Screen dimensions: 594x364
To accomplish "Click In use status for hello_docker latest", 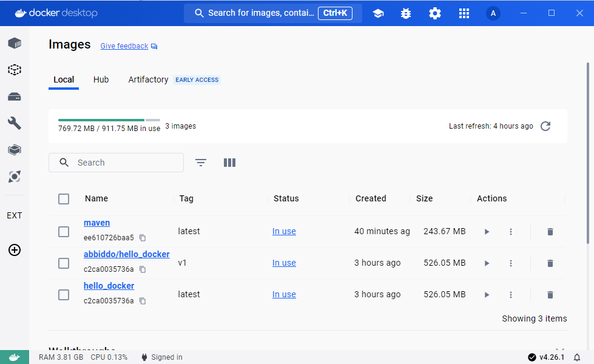I will (x=284, y=294).
